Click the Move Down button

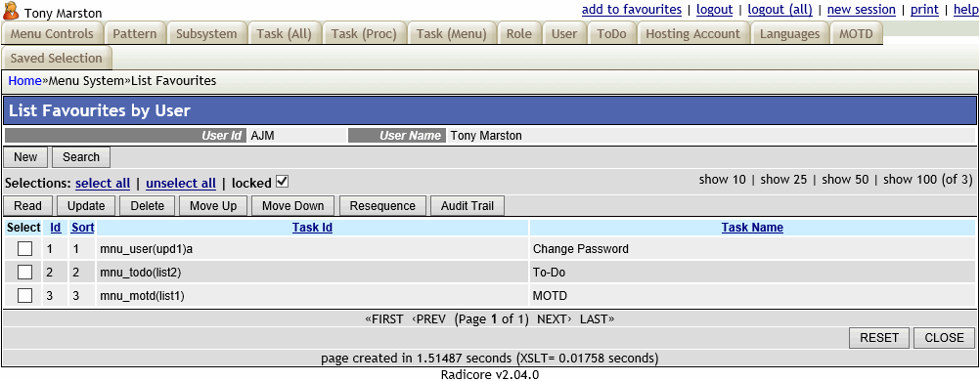pos(293,206)
